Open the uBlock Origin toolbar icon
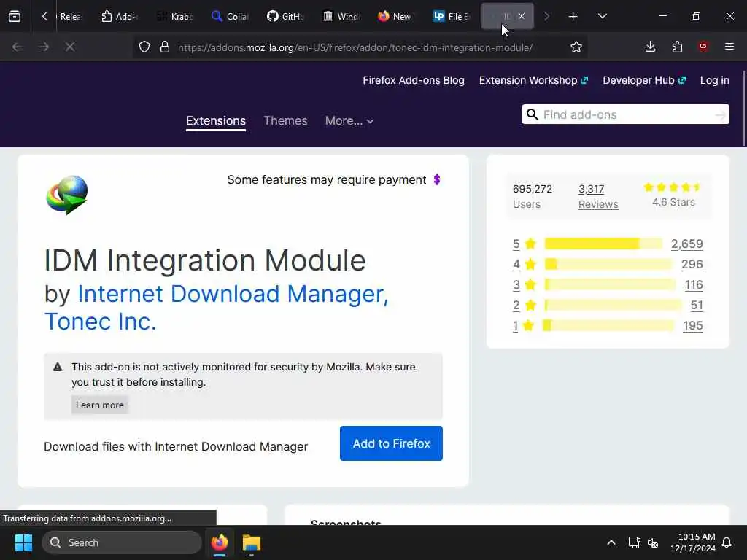The height and width of the screenshot is (560, 747). (703, 47)
